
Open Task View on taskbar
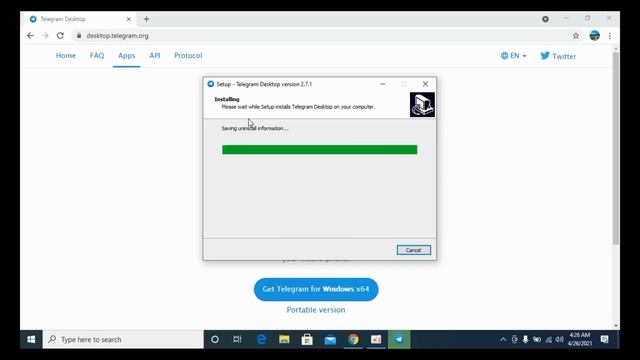click(237, 339)
